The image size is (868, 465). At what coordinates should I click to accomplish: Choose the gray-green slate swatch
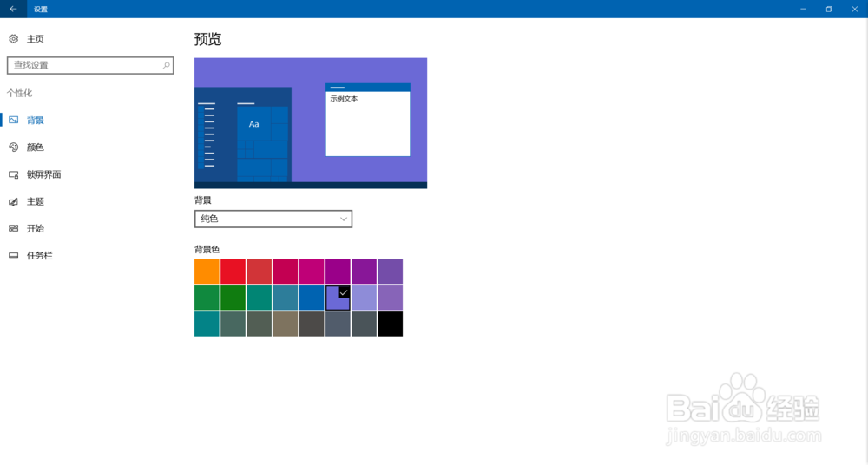[233, 324]
